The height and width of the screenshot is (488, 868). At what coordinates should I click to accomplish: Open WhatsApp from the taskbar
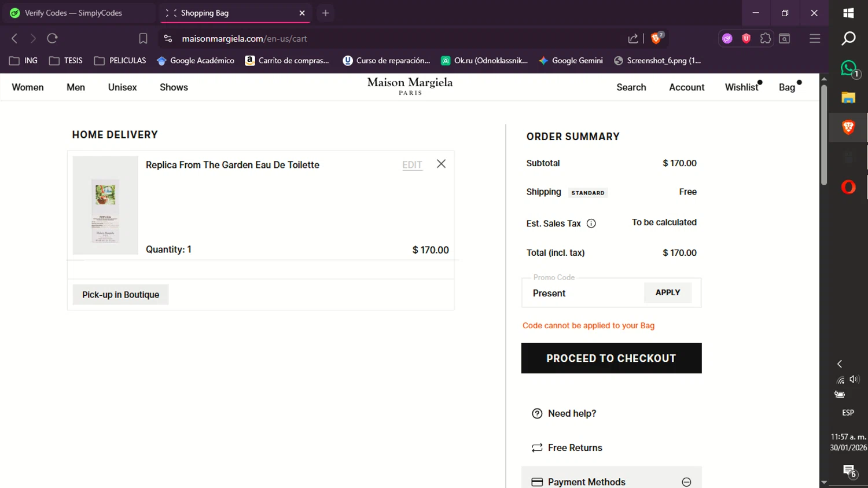click(848, 68)
